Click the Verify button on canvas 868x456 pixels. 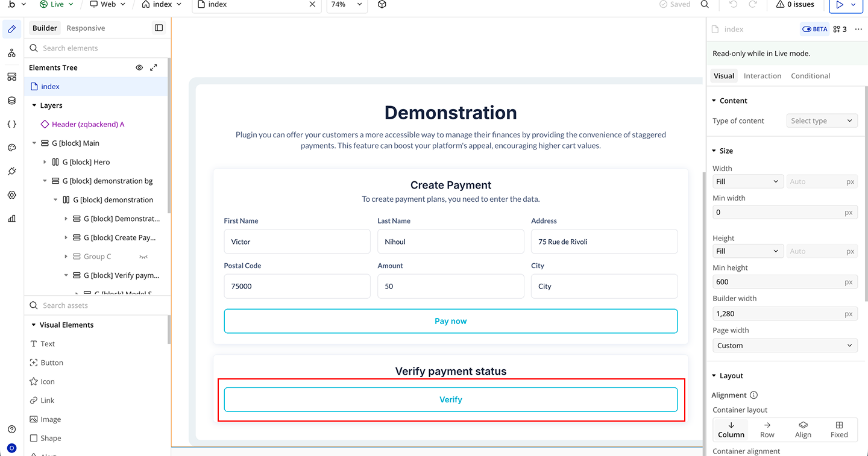pos(451,399)
